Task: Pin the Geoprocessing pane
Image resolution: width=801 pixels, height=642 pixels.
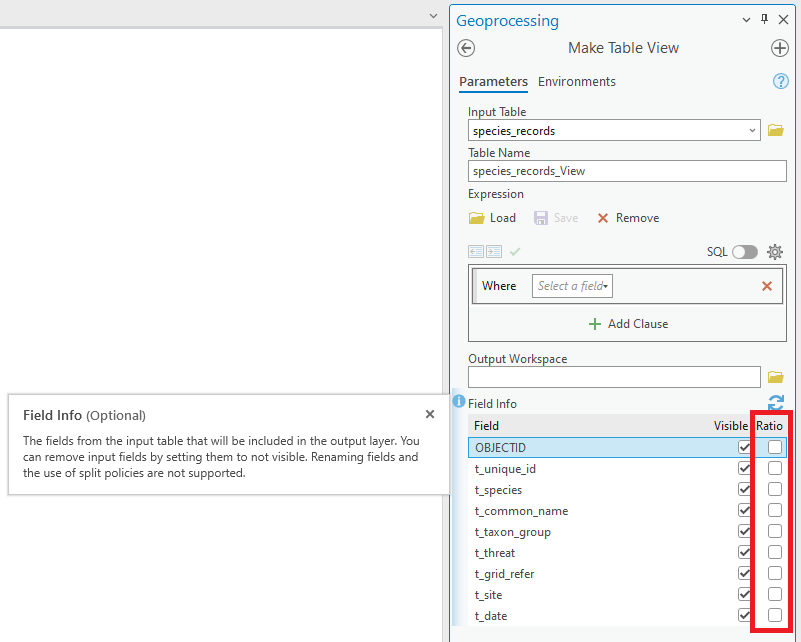Action: (x=764, y=19)
